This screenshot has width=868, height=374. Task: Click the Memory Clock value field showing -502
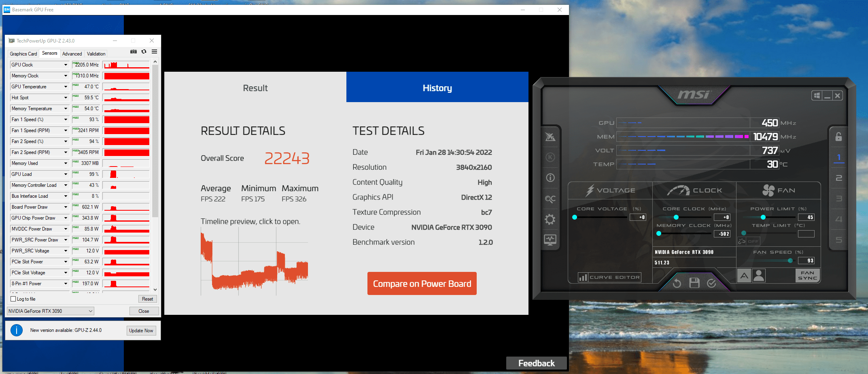tap(722, 234)
